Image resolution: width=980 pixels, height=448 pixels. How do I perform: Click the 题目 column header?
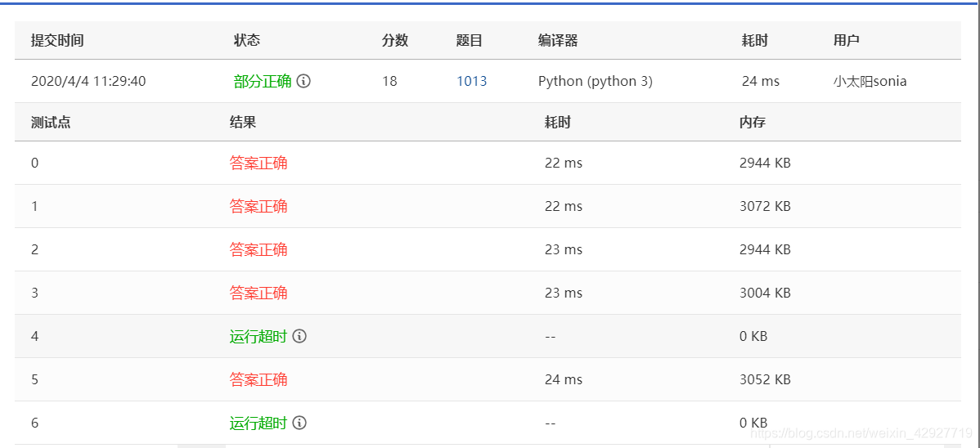point(469,41)
